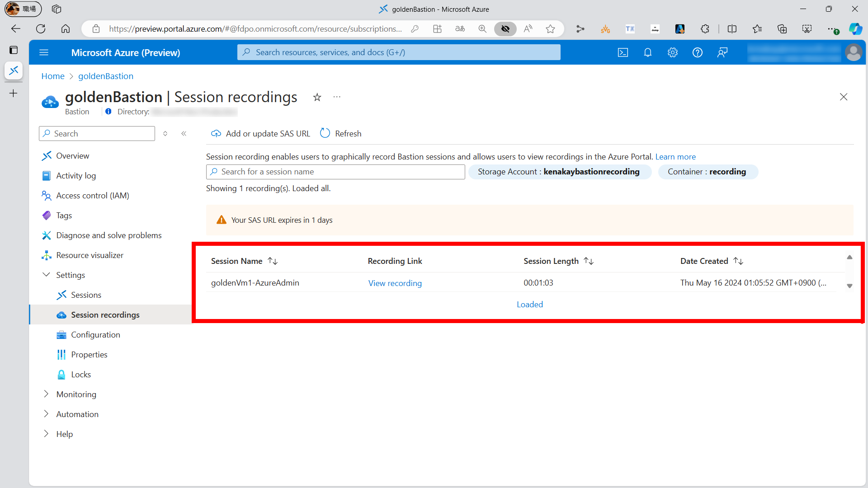Open the Learn more link
Screen dimensions: 868x488
coord(675,157)
